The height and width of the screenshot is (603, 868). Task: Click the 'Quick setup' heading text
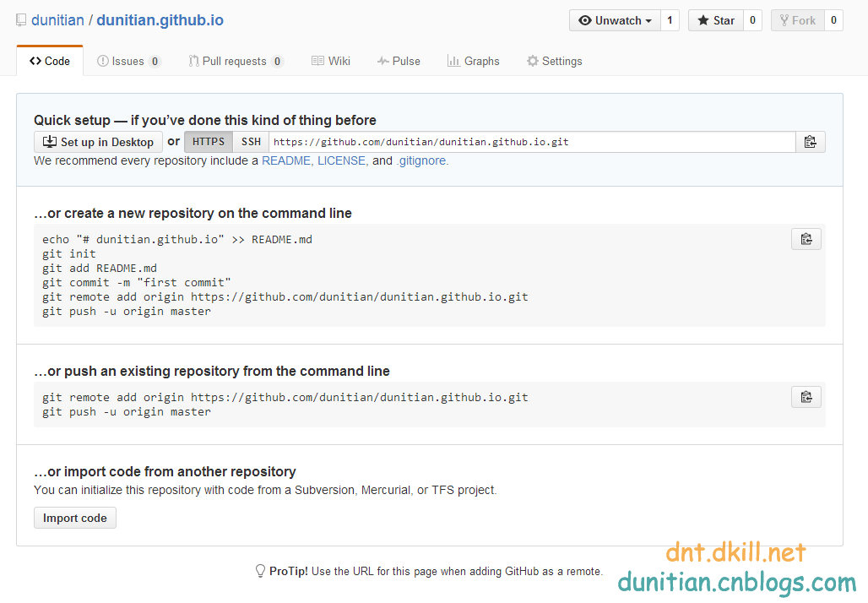(205, 120)
